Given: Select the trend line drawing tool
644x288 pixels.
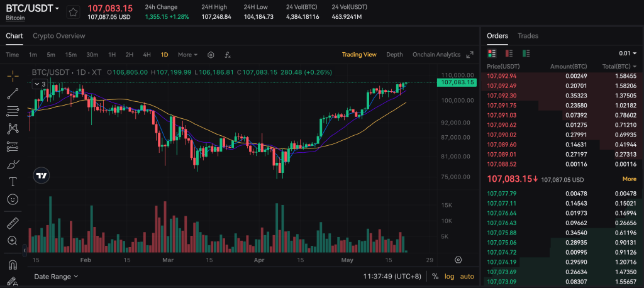Looking at the screenshot, I should (13, 93).
